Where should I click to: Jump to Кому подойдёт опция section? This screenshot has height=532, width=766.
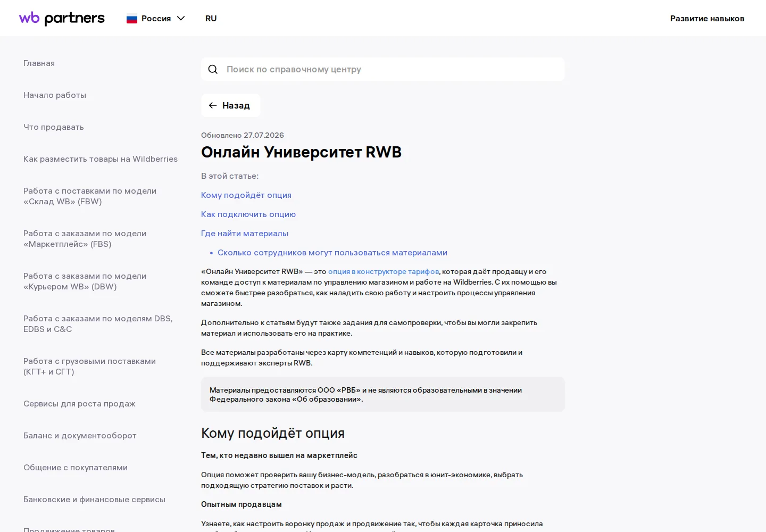[x=246, y=195]
